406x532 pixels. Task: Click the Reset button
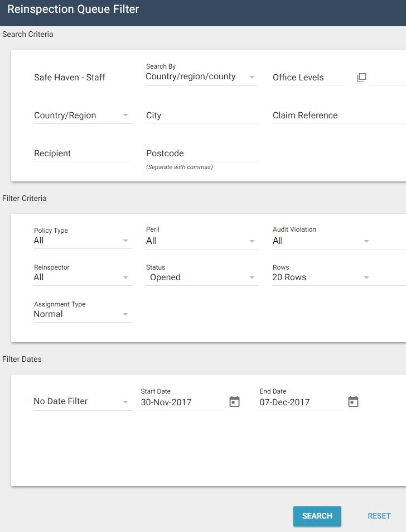pos(379,516)
